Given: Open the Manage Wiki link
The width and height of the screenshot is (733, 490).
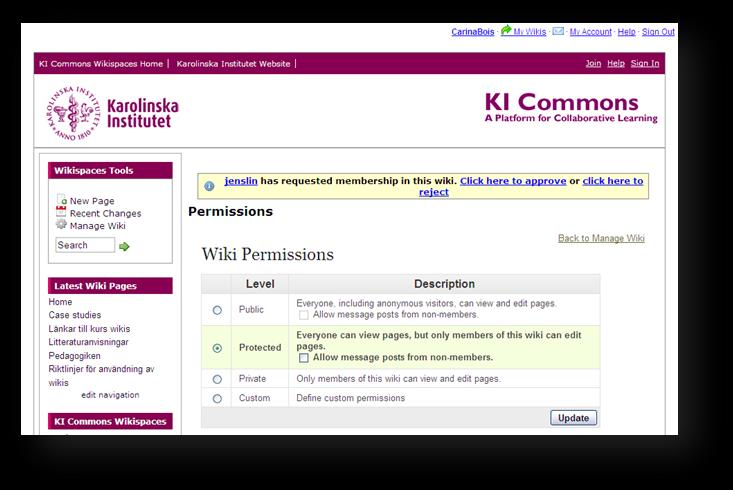Looking at the screenshot, I should click(x=98, y=226).
